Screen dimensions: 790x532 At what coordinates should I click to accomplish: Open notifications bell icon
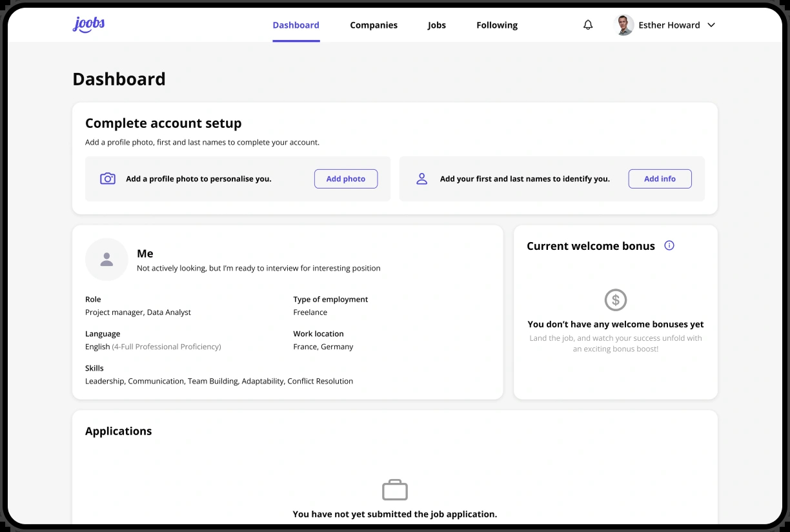click(x=588, y=25)
